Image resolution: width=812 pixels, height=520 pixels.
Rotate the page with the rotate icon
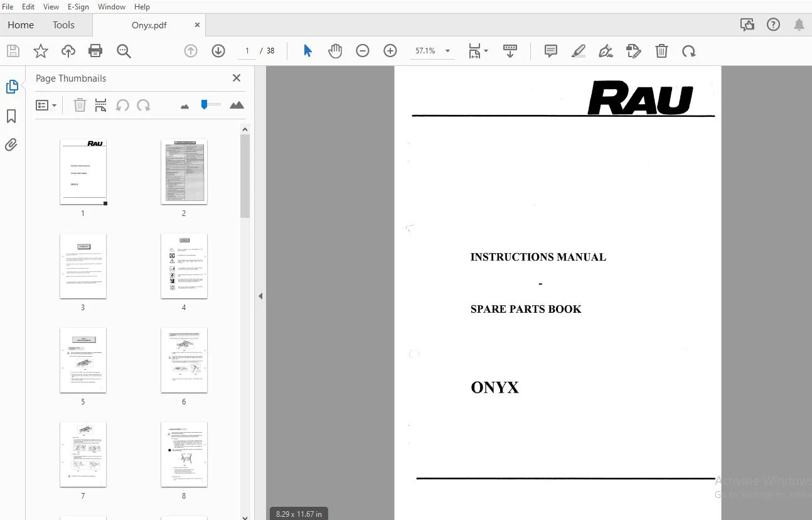(x=689, y=51)
